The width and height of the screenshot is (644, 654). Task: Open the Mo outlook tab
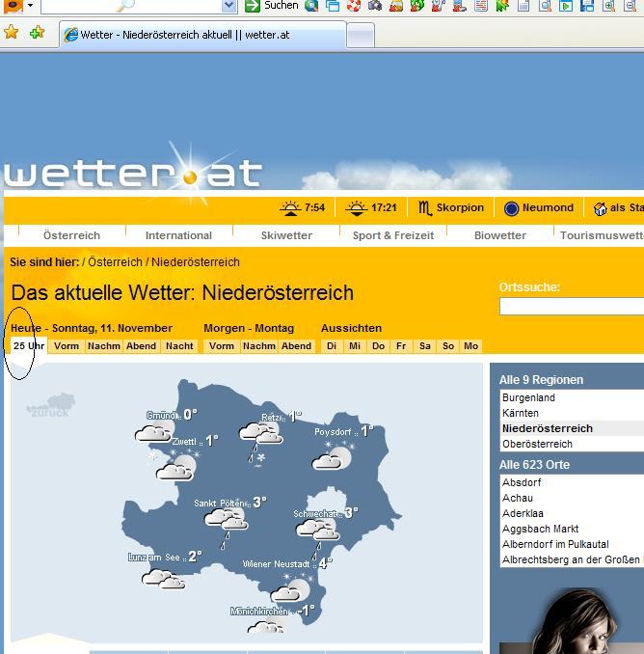coord(471,345)
